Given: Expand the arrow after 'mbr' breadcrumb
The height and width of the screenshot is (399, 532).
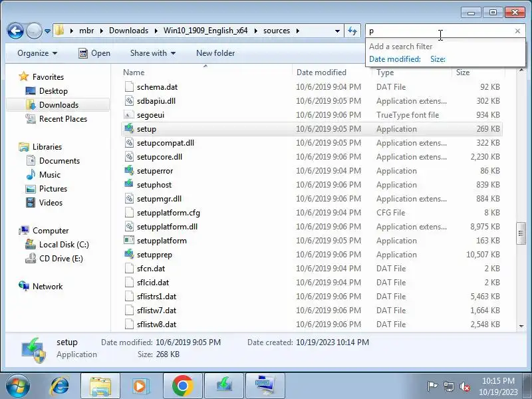Looking at the screenshot, I should pos(101,31).
